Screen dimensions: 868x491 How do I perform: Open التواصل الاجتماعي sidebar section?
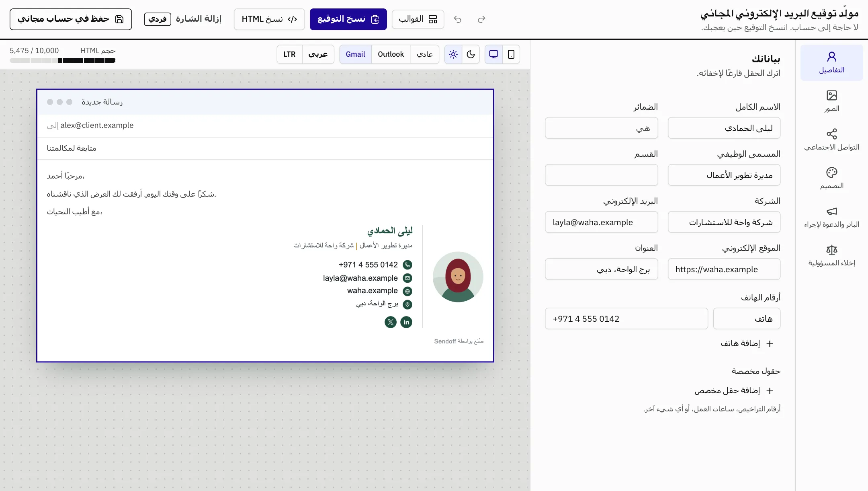pos(831,140)
